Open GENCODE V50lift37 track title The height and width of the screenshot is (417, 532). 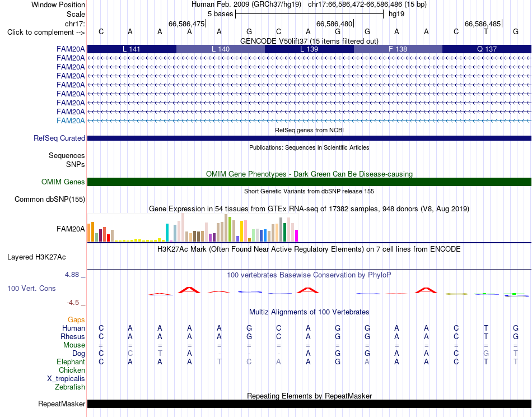(x=309, y=41)
